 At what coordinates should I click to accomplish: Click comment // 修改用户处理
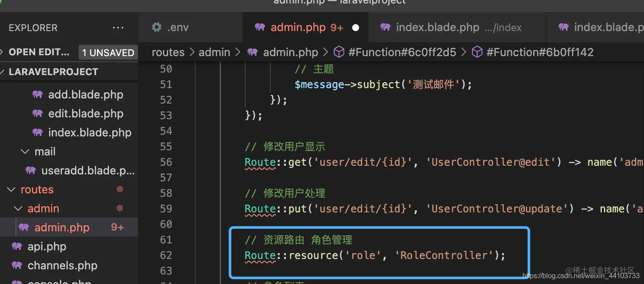tap(285, 193)
